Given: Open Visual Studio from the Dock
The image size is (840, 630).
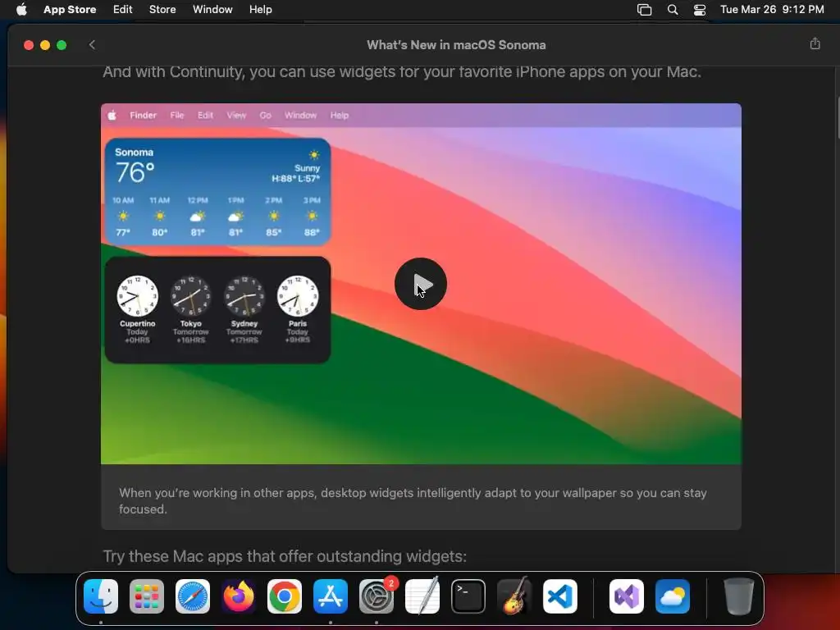Looking at the screenshot, I should coord(626,596).
